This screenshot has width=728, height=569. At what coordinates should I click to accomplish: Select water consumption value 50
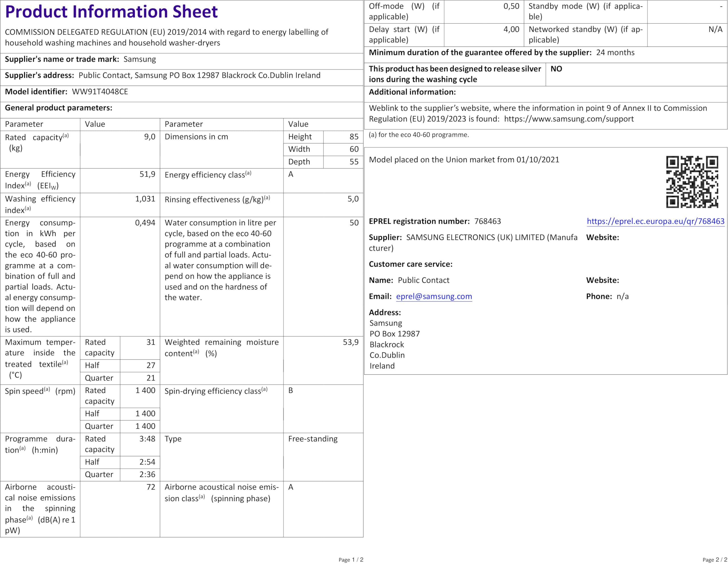pyautogui.click(x=354, y=223)
